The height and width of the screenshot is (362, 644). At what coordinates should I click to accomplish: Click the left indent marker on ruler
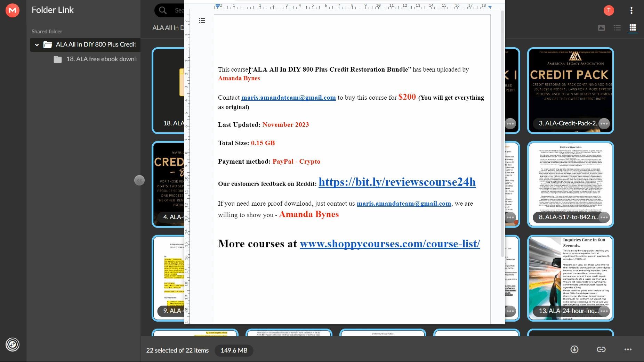tap(217, 6)
